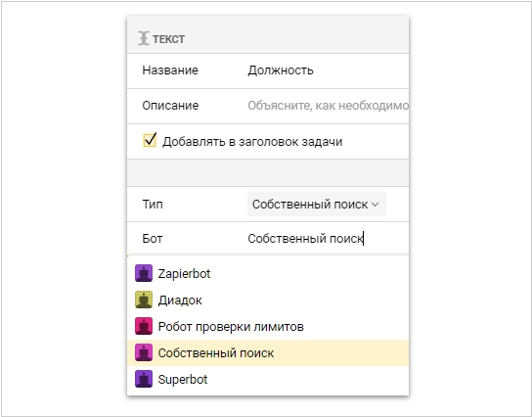Click the Название field label
The height and width of the screenshot is (417, 532).
click(x=170, y=70)
